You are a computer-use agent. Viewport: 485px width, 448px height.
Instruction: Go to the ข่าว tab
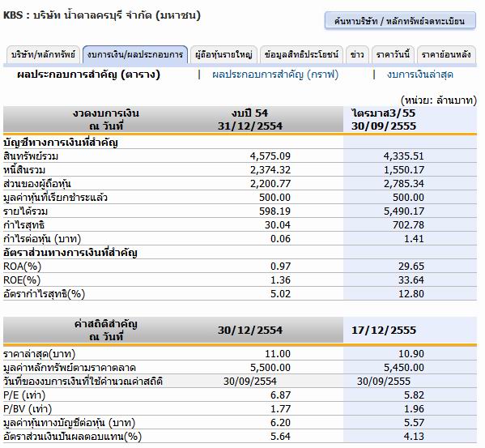[357, 55]
